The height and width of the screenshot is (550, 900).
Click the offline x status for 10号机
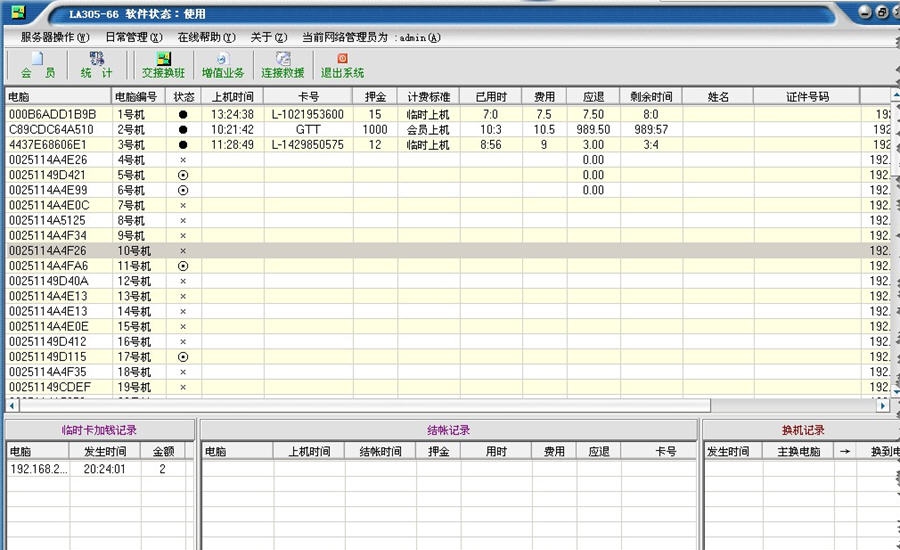[183, 251]
